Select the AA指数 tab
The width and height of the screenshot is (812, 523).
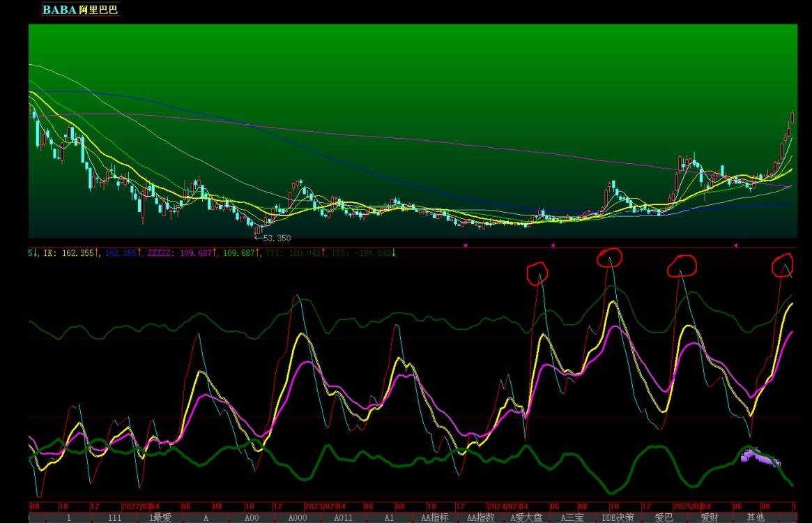pos(480,517)
